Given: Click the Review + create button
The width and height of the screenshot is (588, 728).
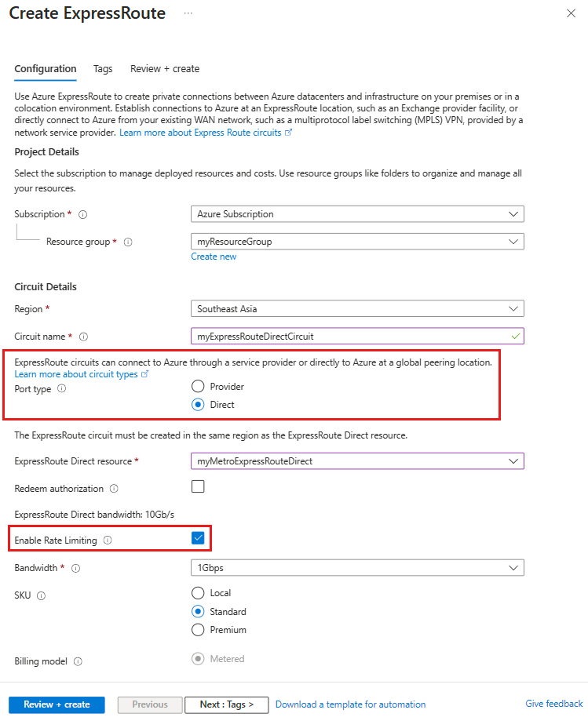Looking at the screenshot, I should [56, 704].
